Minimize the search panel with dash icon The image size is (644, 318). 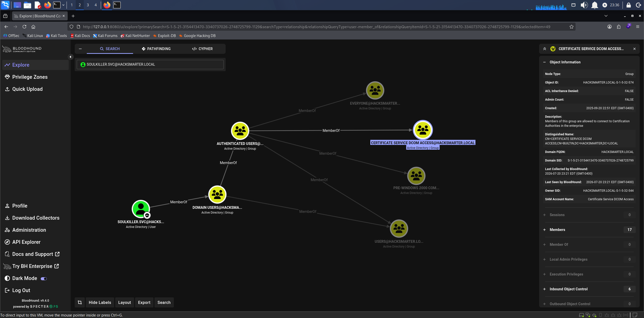pos(80,49)
